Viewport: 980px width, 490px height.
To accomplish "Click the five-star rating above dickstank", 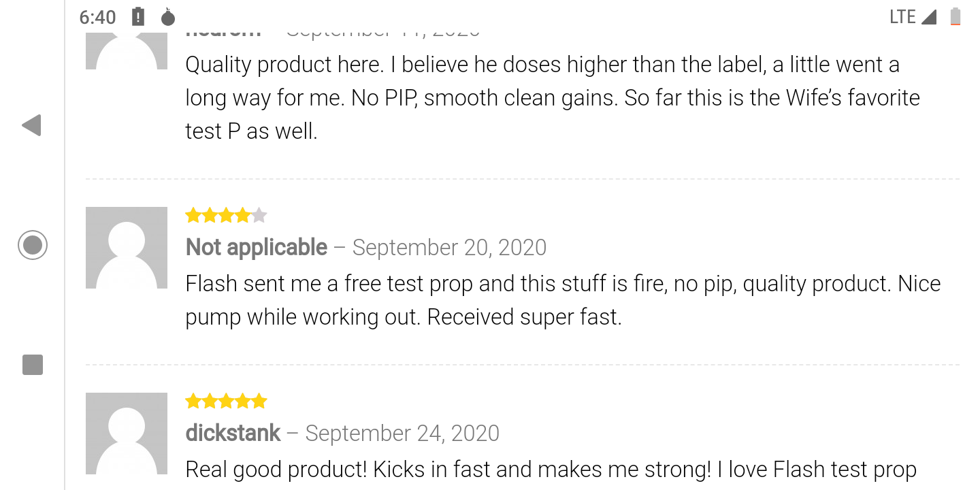I will coord(226,402).
